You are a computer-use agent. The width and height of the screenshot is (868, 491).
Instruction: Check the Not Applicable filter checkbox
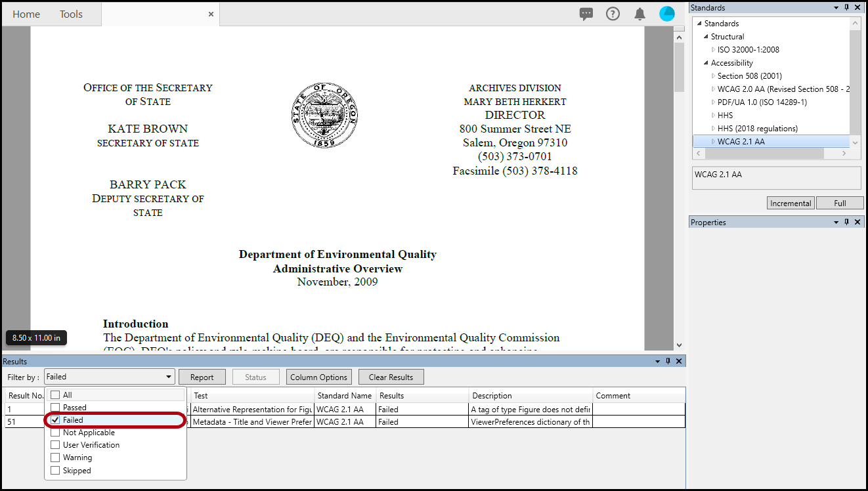pos(55,433)
